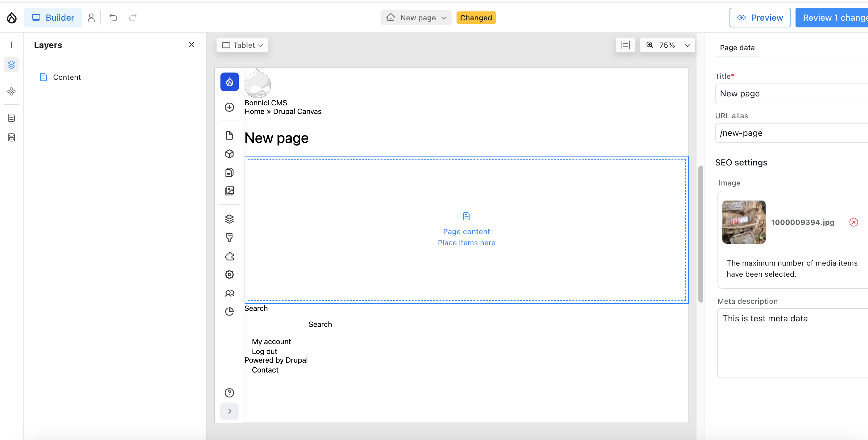Open the Layers panel icon in the left sidebar
This screenshot has height=440, width=868.
pos(11,65)
